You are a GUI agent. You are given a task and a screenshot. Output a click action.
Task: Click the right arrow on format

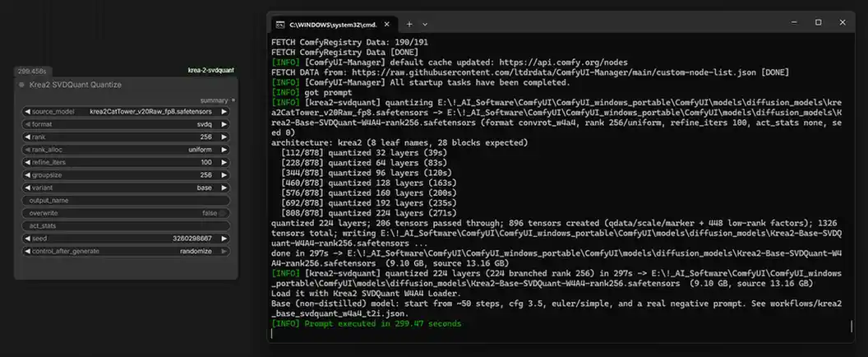tap(224, 124)
